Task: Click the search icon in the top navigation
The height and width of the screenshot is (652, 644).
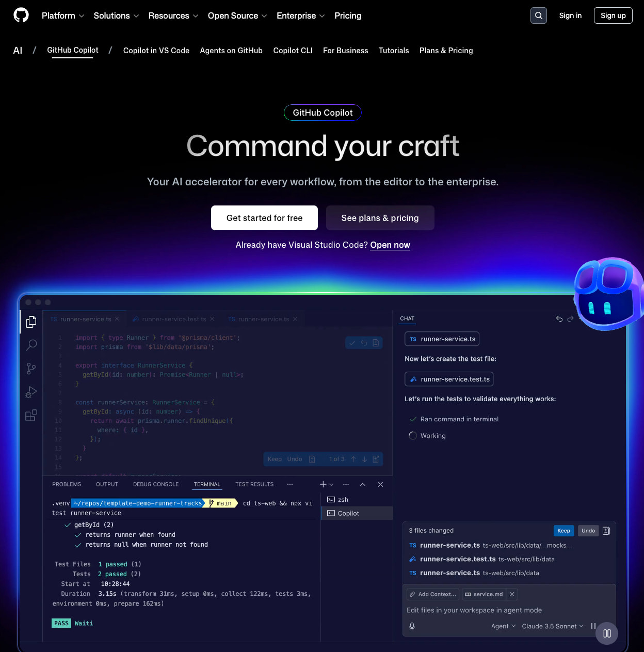Action: pos(538,15)
